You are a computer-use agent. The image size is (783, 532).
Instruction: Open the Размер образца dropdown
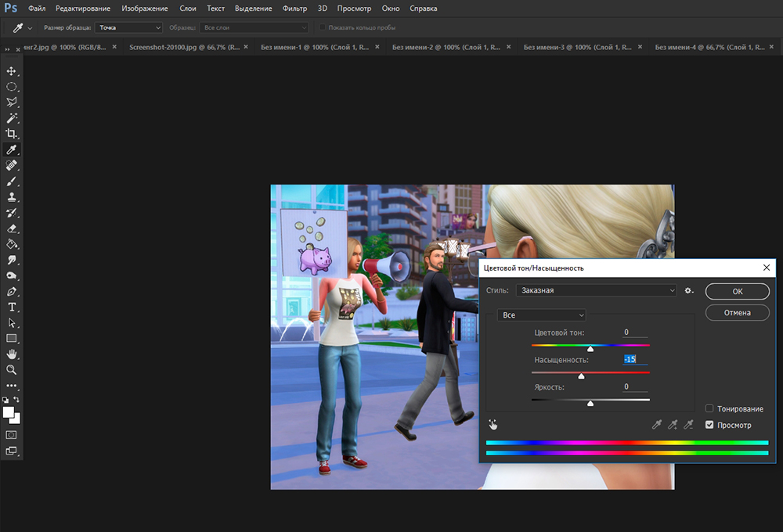pyautogui.click(x=128, y=27)
